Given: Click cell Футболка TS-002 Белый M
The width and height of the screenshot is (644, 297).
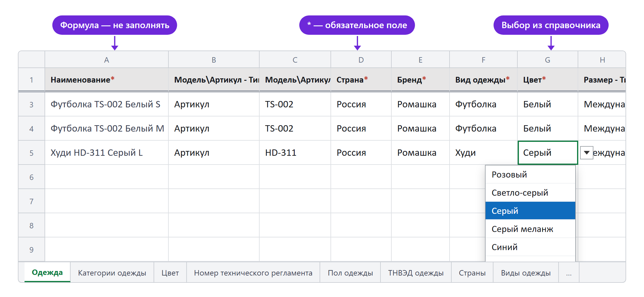Looking at the screenshot, I should [107, 129].
